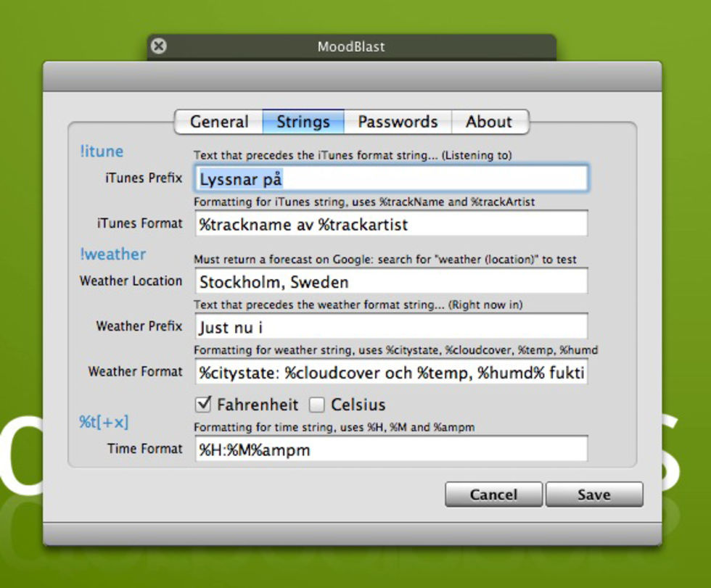Click the blue '%t[+x]' section heading

[x=104, y=422]
